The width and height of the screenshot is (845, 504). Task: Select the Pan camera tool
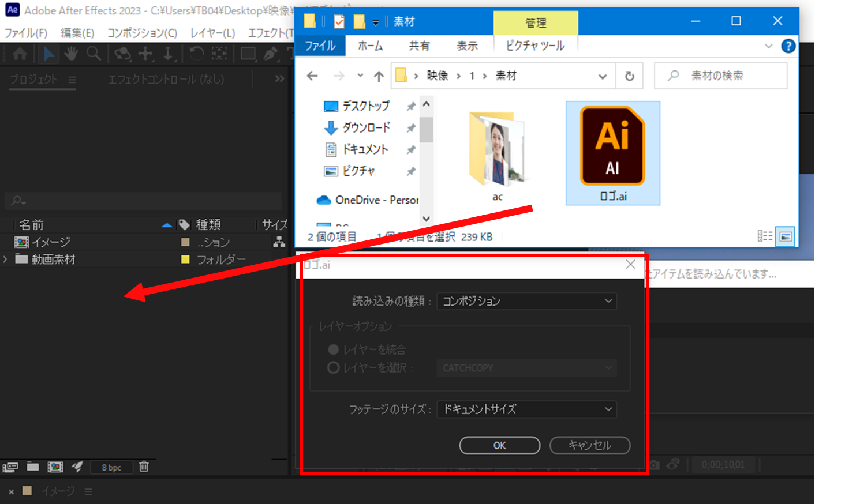click(x=145, y=54)
